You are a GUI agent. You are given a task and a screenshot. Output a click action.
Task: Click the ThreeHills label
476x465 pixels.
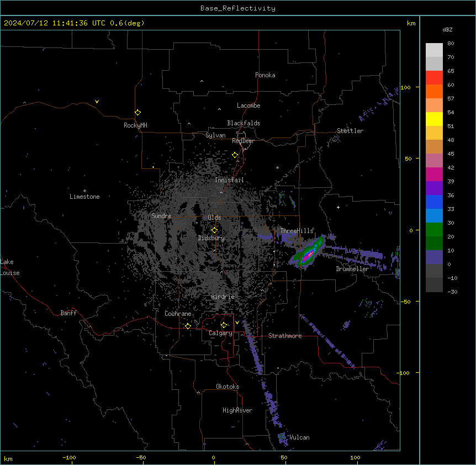(297, 231)
